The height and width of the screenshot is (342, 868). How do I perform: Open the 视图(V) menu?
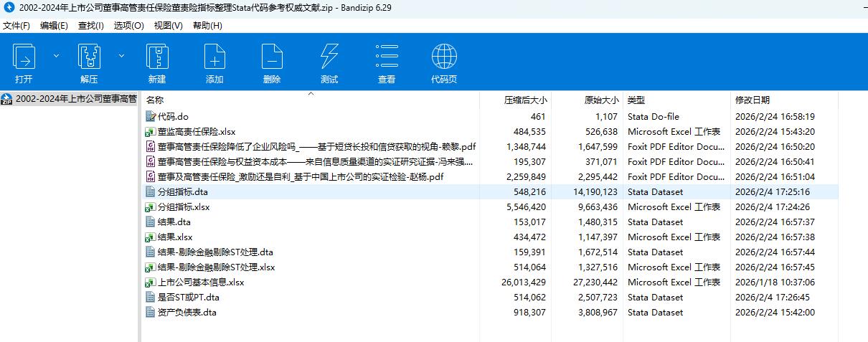168,26
